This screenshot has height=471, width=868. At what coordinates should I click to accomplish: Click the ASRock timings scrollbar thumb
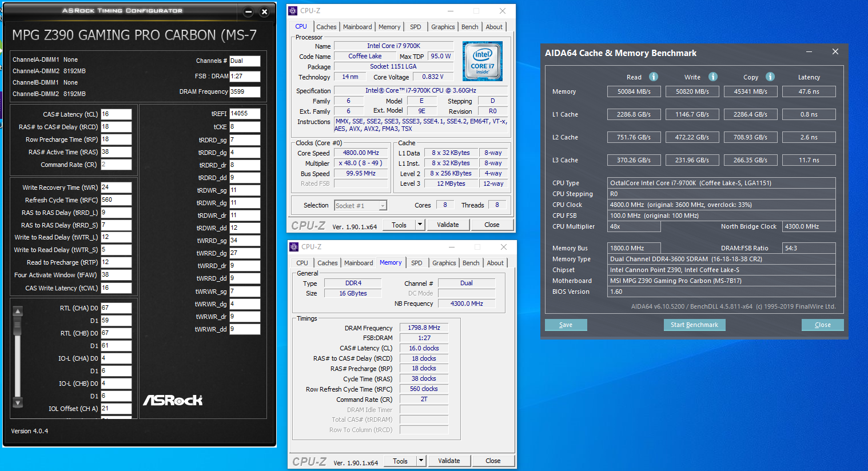(x=18, y=327)
